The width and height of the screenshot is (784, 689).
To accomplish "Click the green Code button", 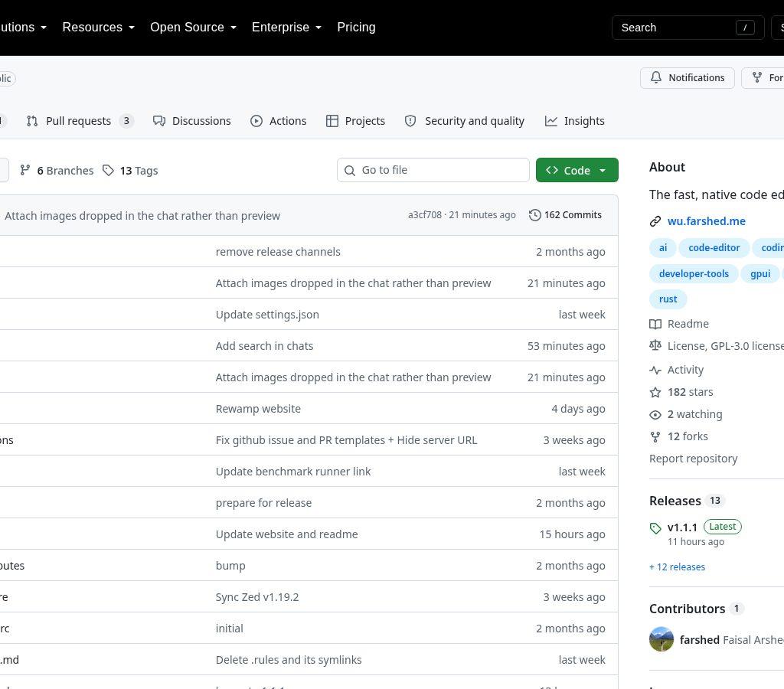I will [577, 170].
